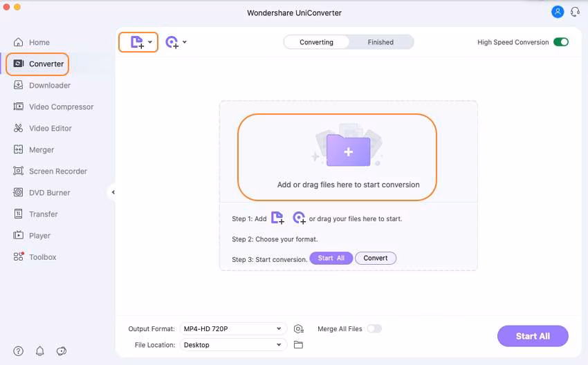This screenshot has height=365, width=588.
Task: Click the Screen Recorder icon
Action: coord(18,171)
